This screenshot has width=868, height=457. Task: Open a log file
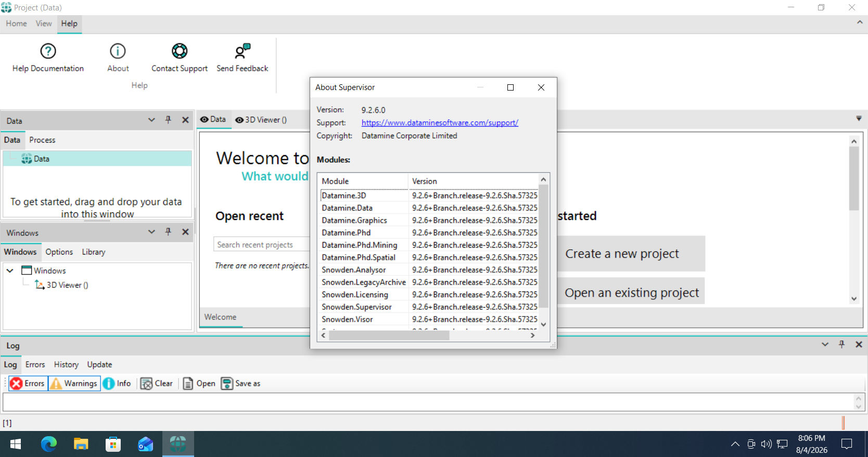199,384
